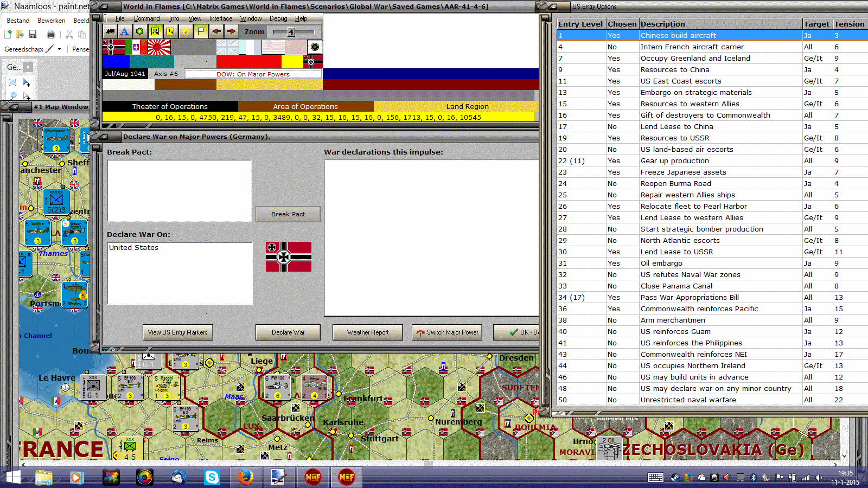Click paint.net New file icon

pos(8,34)
